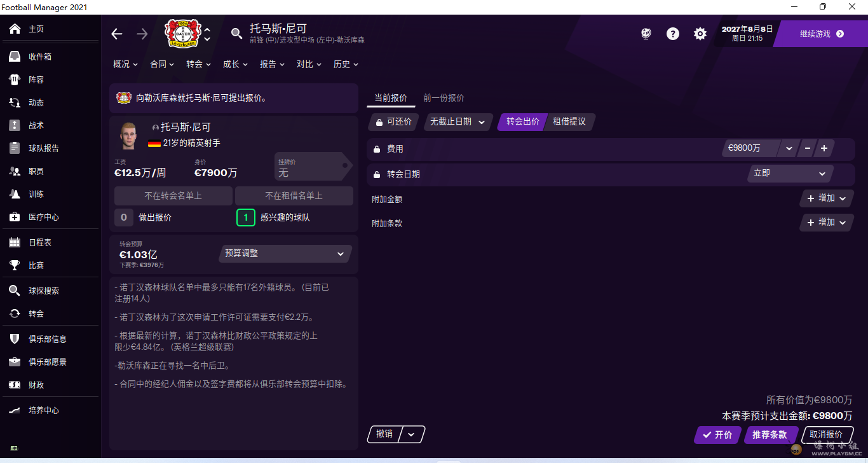Click the back arrow navigation icon
This screenshot has height=463, width=868.
tap(117, 34)
